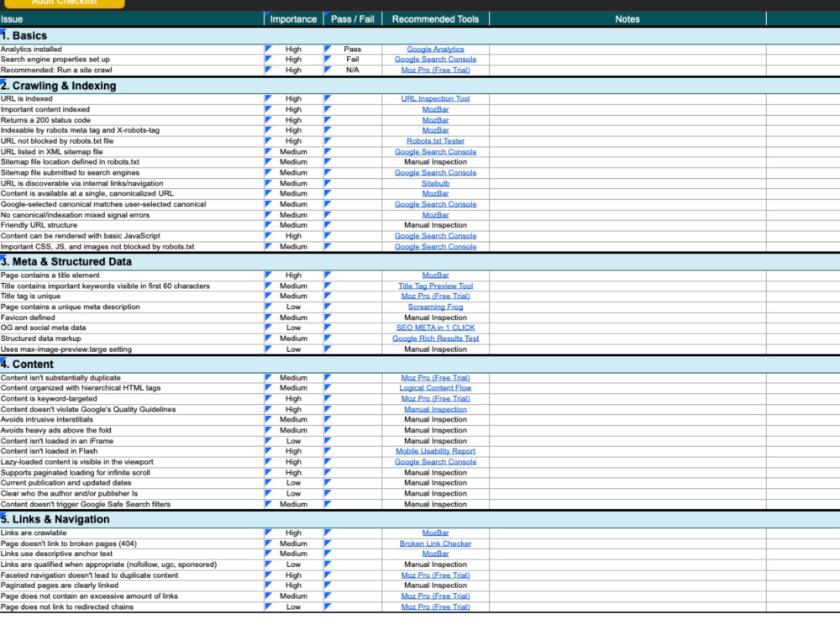Viewport: 840px width, 630px height.
Task: Select 'URL not blocked by robots.txt file' cell
Action: (132, 141)
